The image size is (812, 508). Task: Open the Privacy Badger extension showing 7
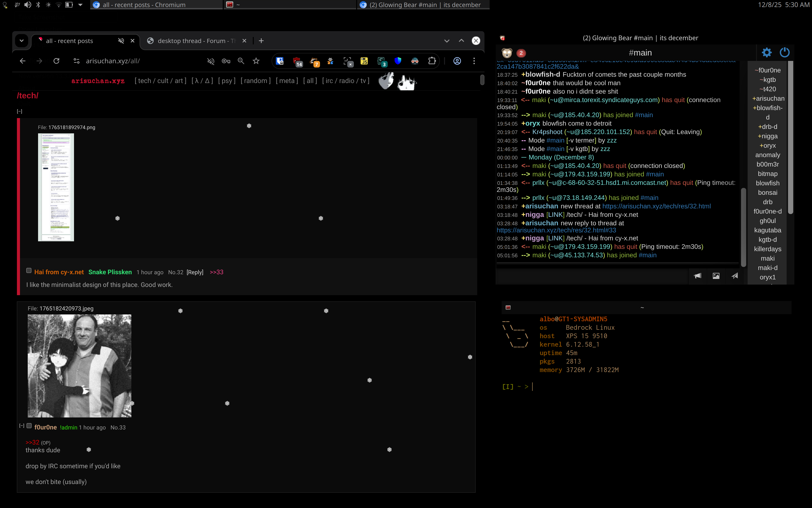314,61
